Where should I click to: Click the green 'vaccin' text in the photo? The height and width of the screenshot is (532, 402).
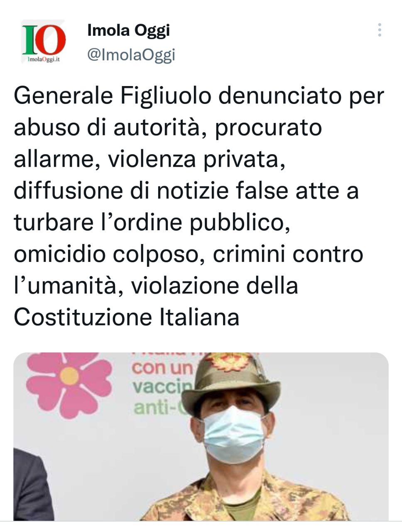[163, 389]
